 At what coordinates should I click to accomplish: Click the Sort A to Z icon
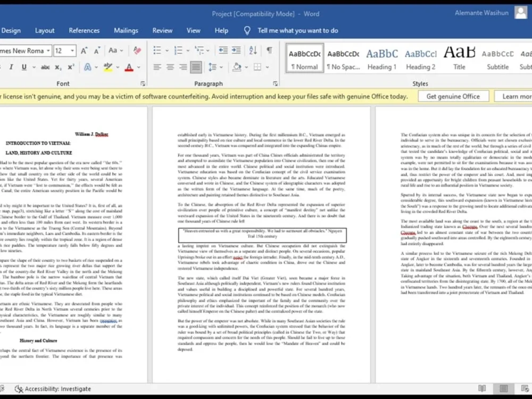coord(253,51)
